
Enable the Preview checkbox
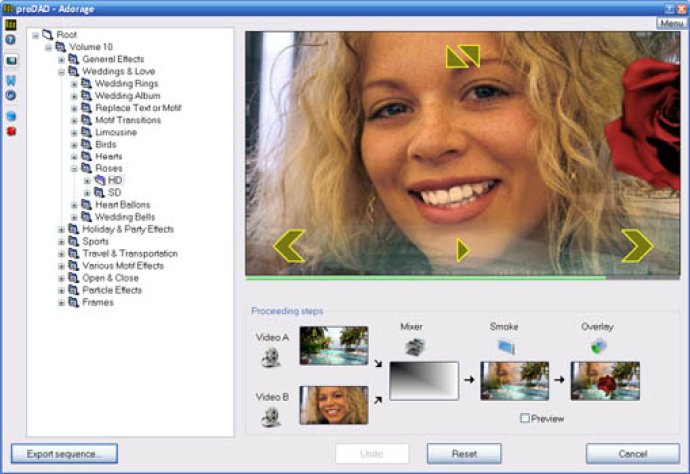coord(525,418)
